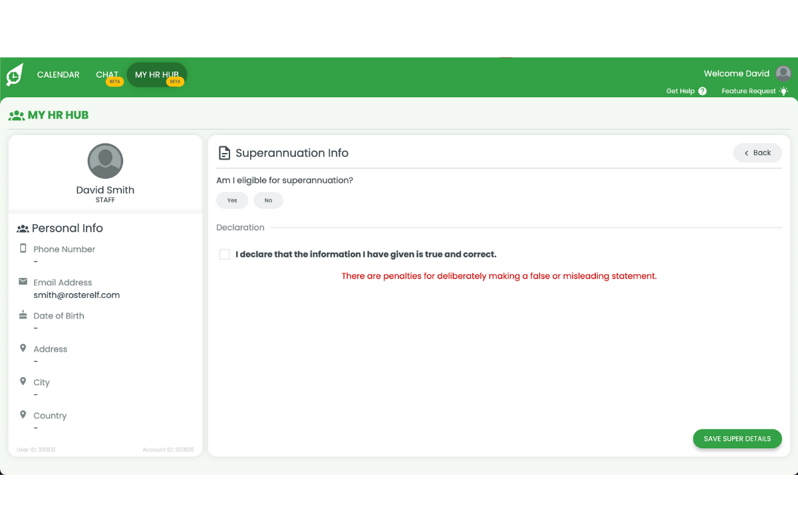Click the Get Help question mark icon
Viewport: 798px width, 532px height.
pos(702,91)
